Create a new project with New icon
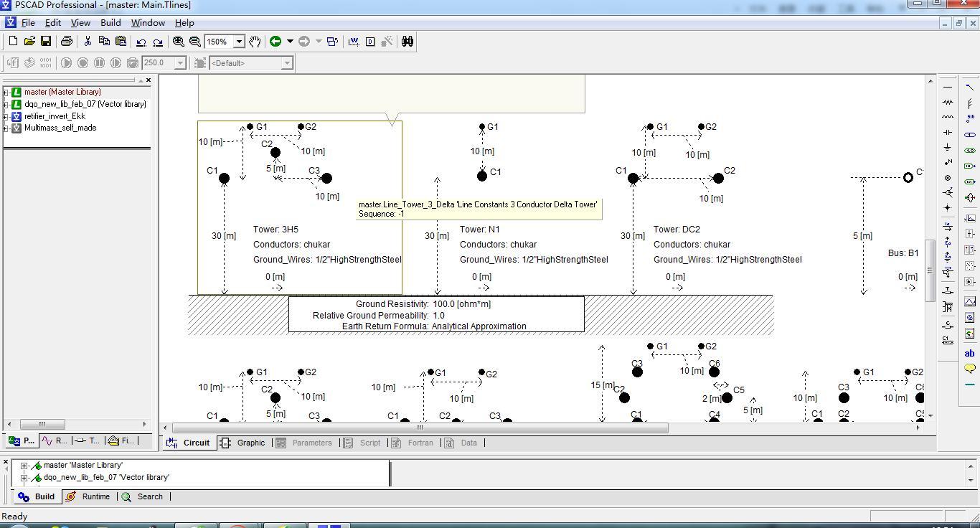The image size is (980, 528). (x=13, y=42)
